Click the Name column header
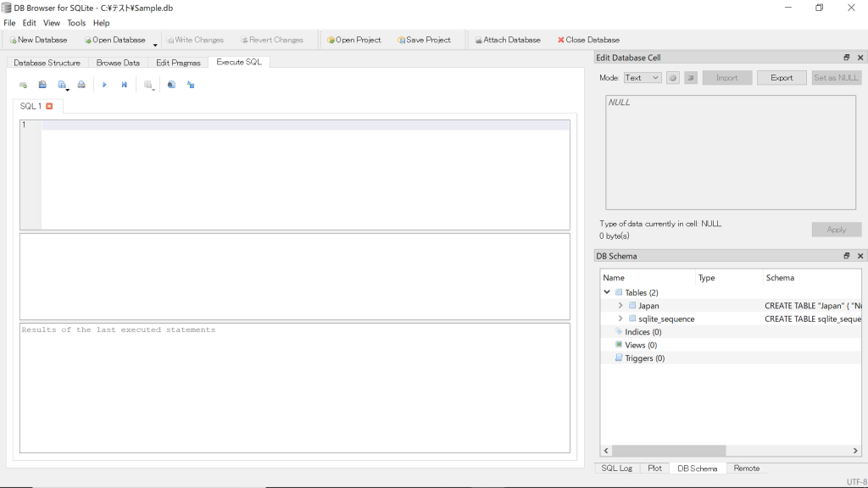The image size is (868, 488). (648, 278)
